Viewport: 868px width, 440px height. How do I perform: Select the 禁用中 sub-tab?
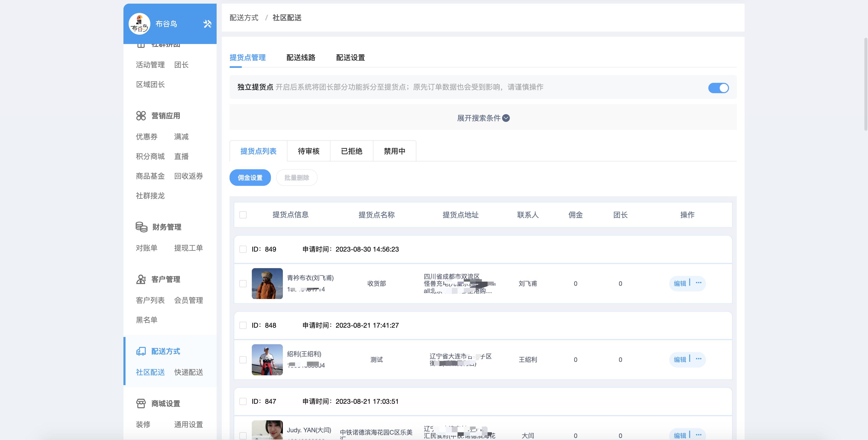pyautogui.click(x=395, y=151)
